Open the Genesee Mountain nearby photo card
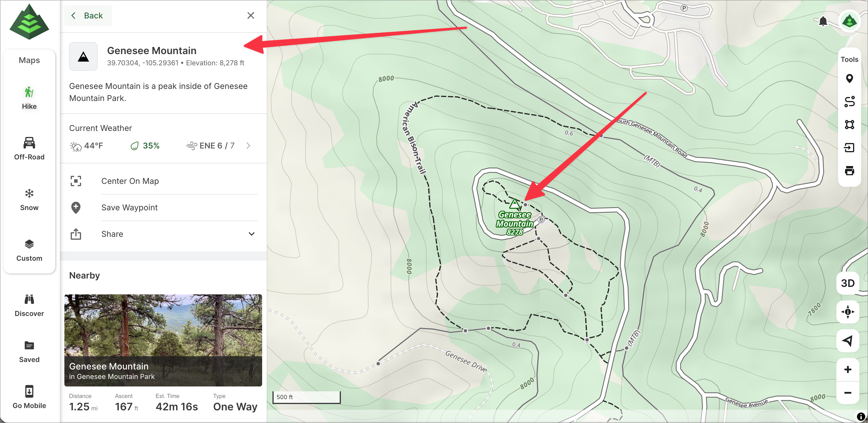 (163, 340)
